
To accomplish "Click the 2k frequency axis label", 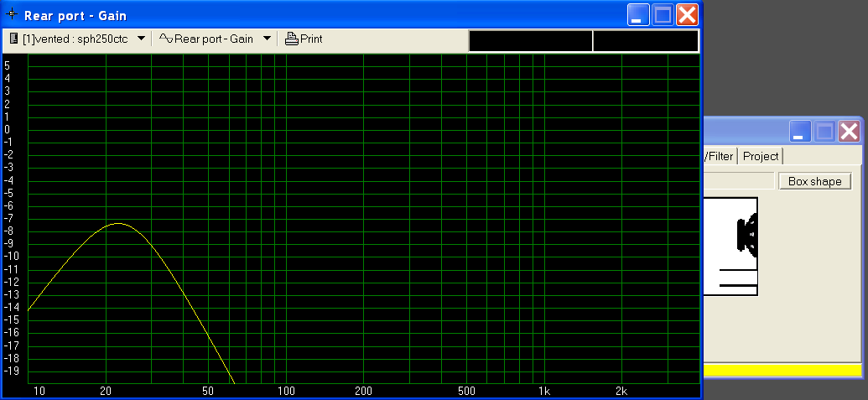I will pyautogui.click(x=621, y=392).
